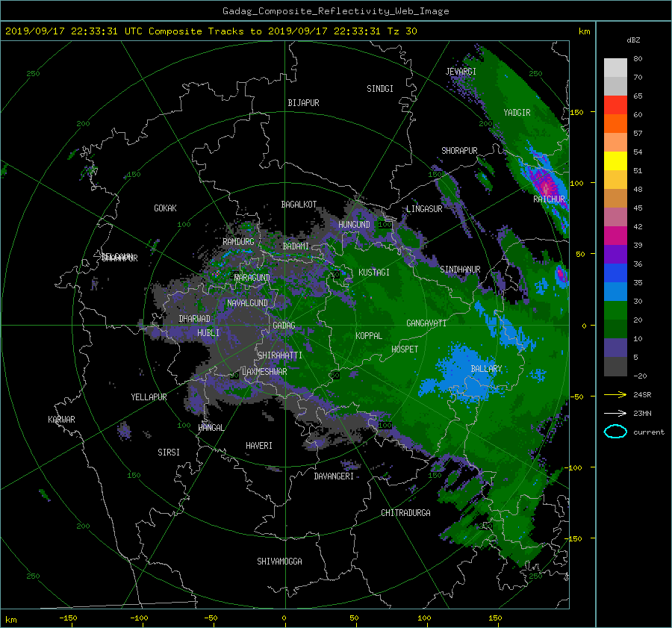The image size is (672, 628).
Task: Click the GANGAVATI city label
Action: point(426,323)
